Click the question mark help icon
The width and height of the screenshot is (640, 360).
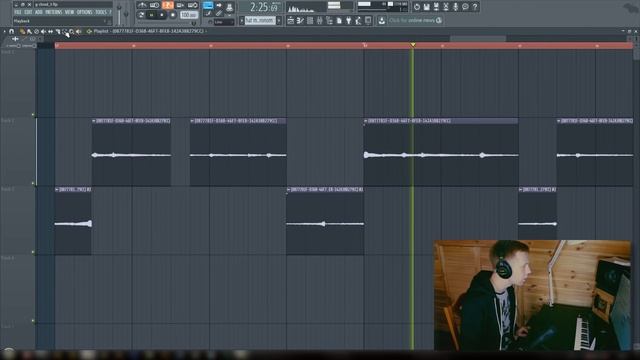coord(475,7)
